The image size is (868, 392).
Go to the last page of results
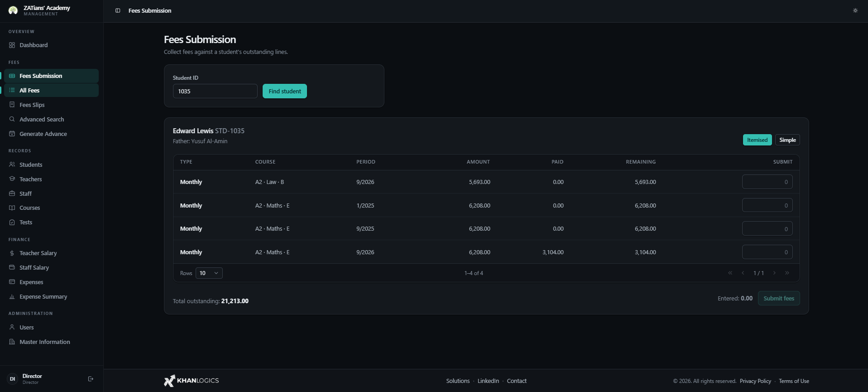click(787, 273)
